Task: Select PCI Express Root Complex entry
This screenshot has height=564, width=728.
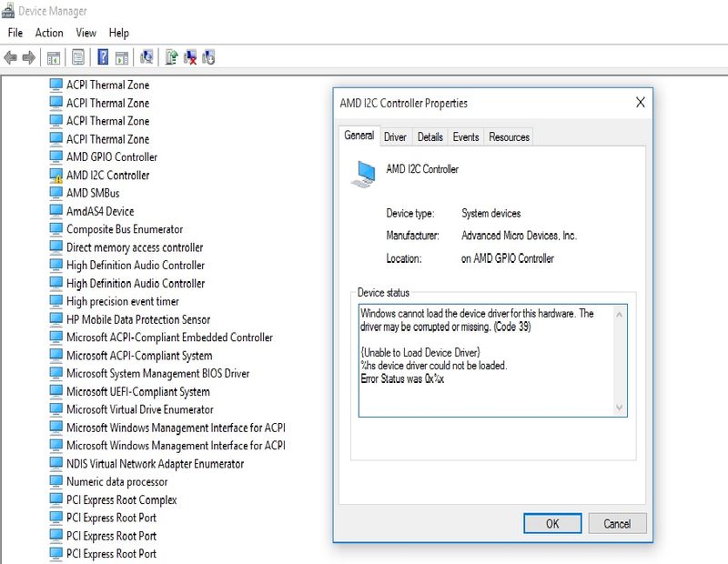Action: (122, 500)
